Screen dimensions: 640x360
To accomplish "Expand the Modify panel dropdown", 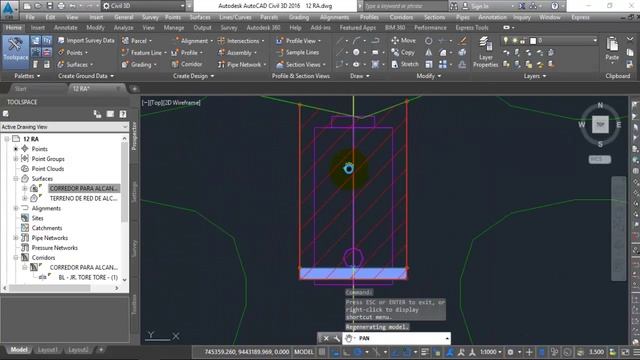I will point(428,76).
